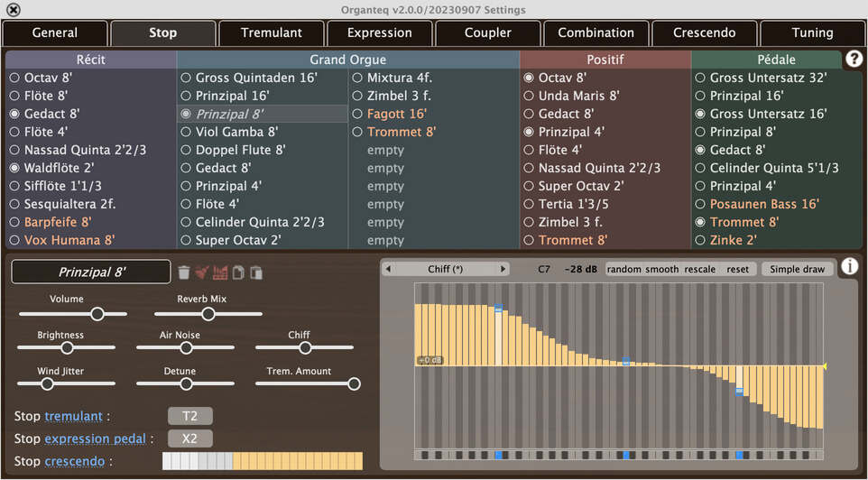Click the Trem. Amount slider knob

(355, 383)
